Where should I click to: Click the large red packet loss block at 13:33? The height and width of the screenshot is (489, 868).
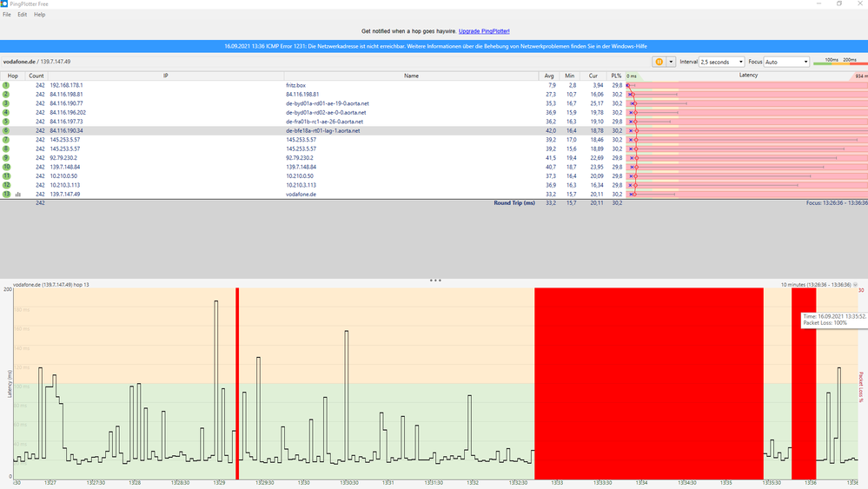pyautogui.click(x=649, y=383)
